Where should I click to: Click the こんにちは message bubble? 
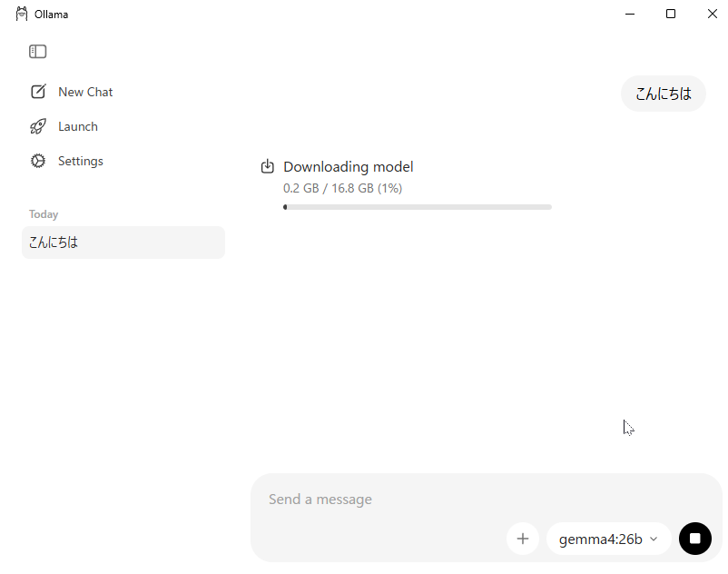[663, 94]
